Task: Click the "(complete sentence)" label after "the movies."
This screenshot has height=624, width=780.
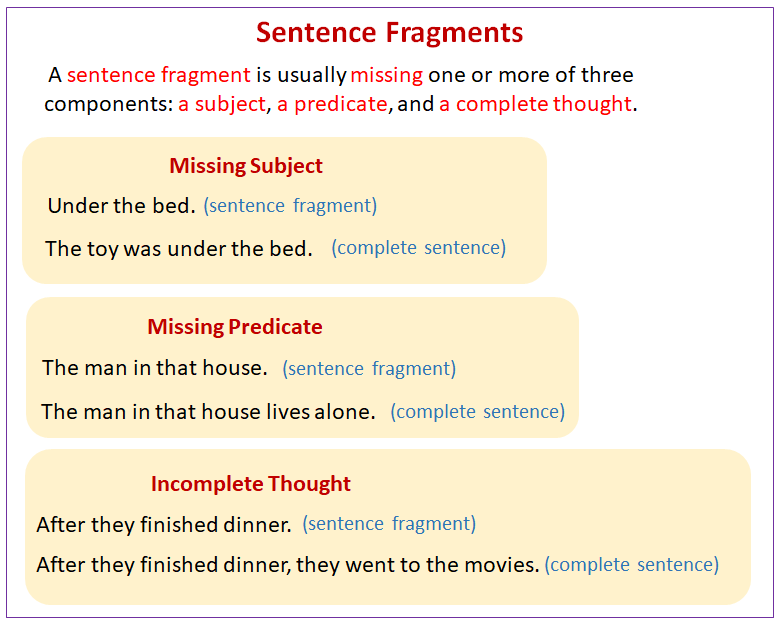Action: tap(632, 565)
